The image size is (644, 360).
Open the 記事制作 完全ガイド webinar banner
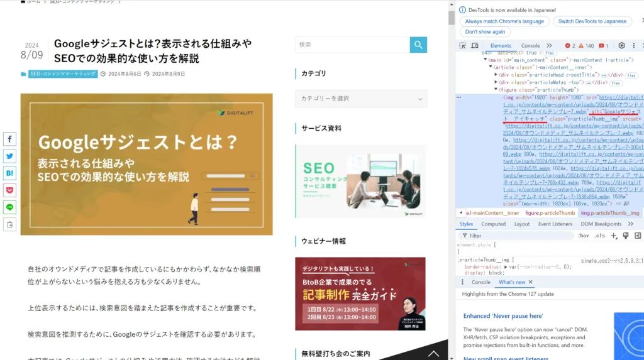coord(360,294)
